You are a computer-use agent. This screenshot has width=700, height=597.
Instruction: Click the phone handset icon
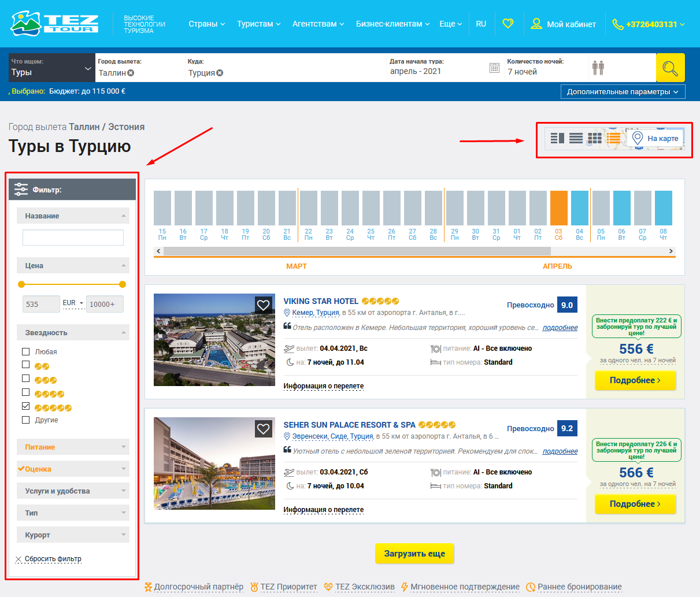(x=618, y=24)
